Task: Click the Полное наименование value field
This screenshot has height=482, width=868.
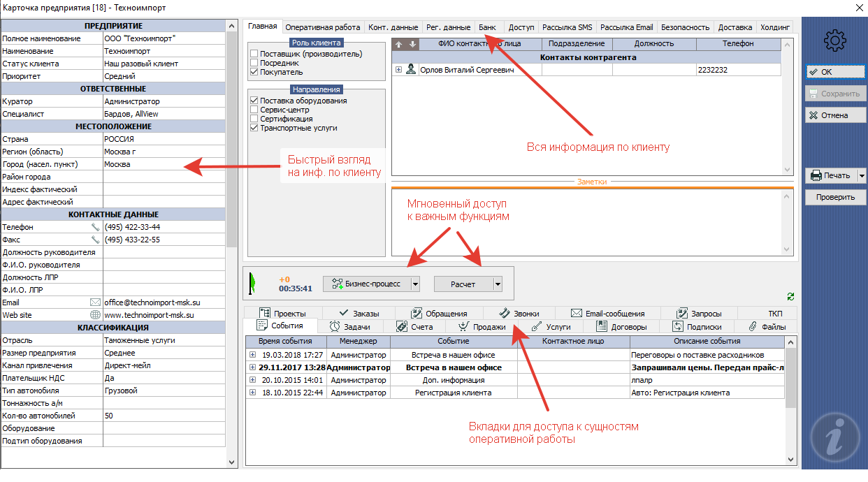Action: 164,38
